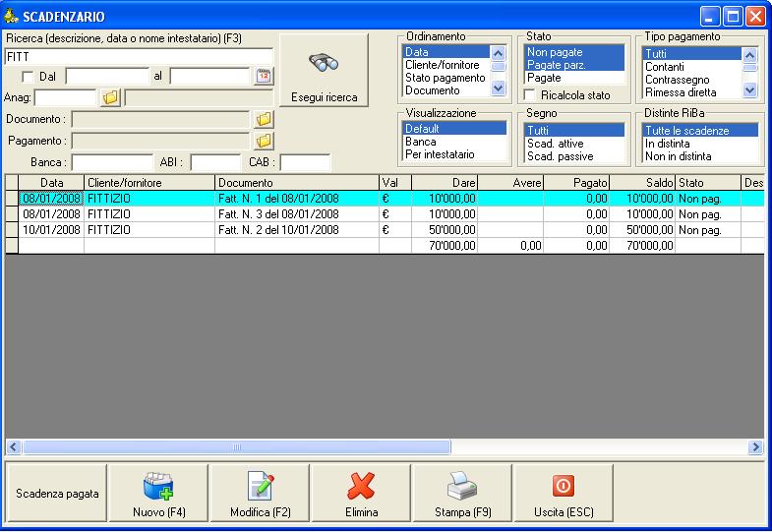The width and height of the screenshot is (772, 532).
Task: Click the Dal start date field
Action: (x=107, y=77)
